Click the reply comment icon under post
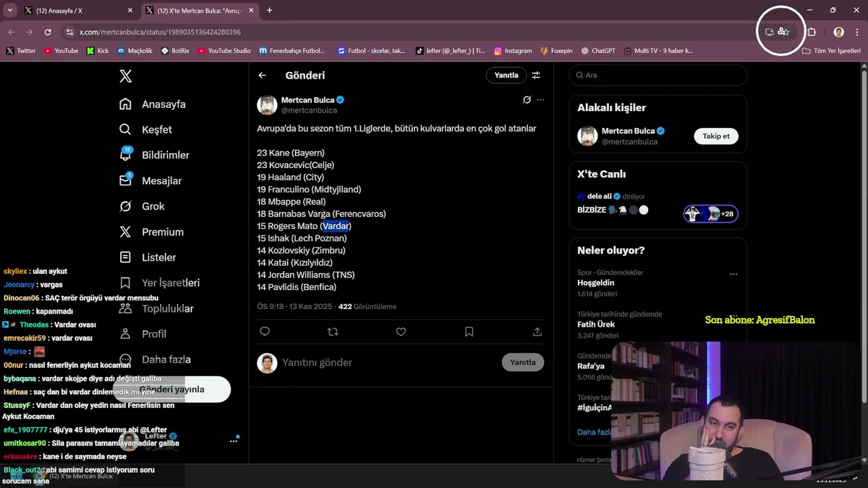 265,331
